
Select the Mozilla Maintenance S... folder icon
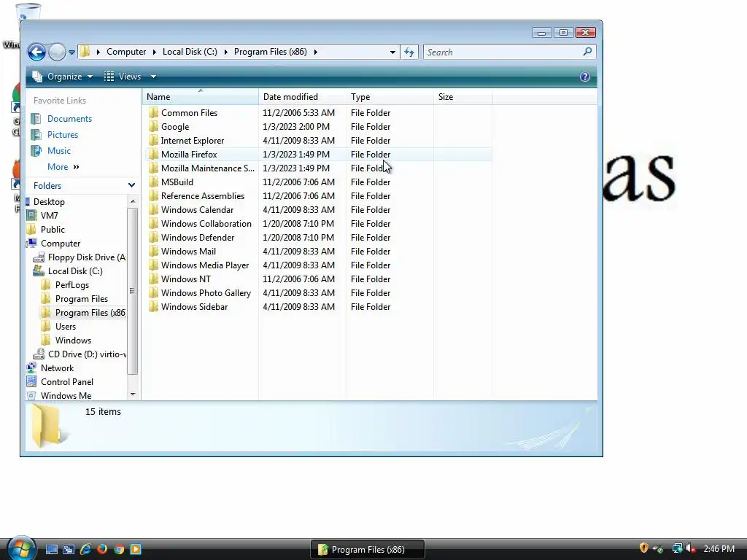point(153,168)
